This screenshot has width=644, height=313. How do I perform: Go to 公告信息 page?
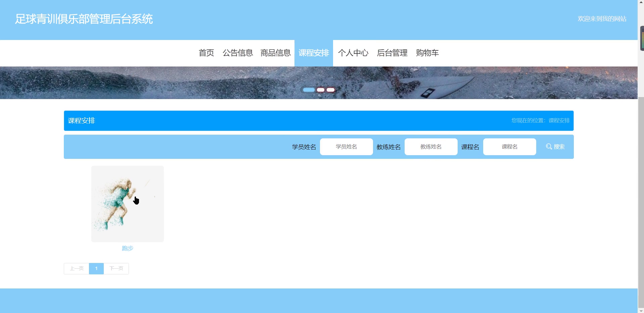coord(238,53)
